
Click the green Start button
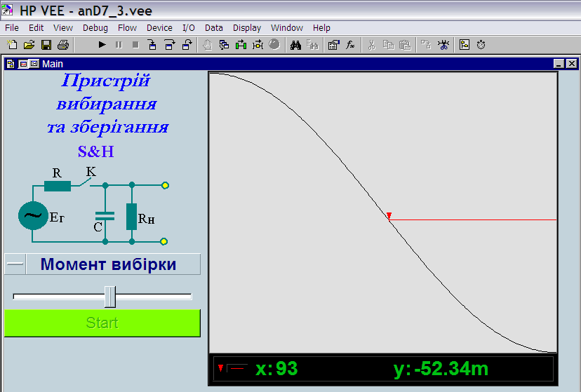(x=102, y=323)
